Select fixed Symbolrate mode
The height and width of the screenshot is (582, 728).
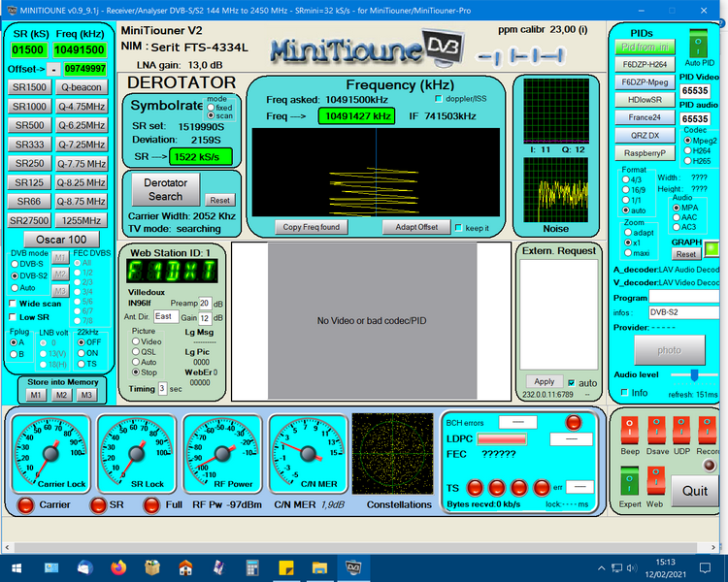(x=211, y=108)
